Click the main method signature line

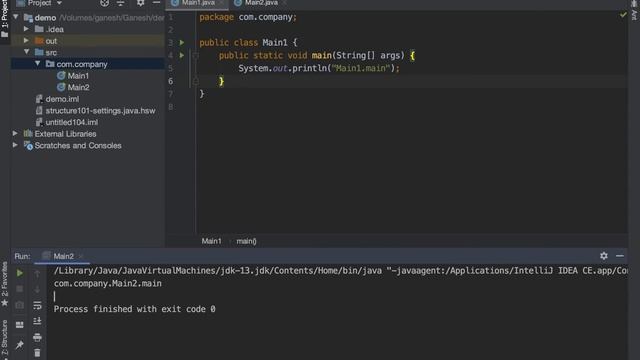[x=317, y=56]
